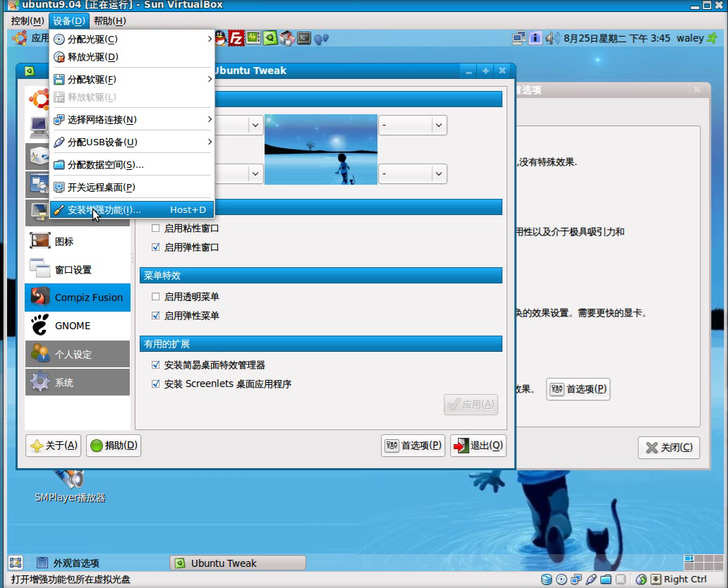This screenshot has height=588, width=728.
Task: Close the 设备(D) menu from the menu bar
Action: click(x=68, y=21)
